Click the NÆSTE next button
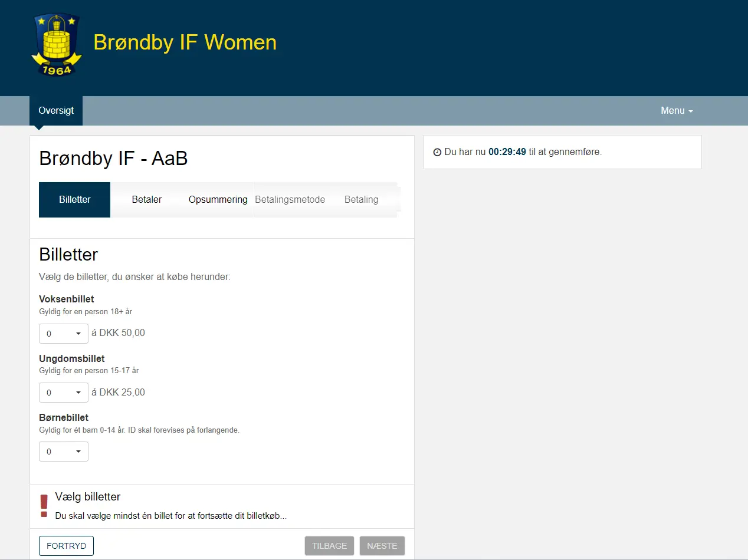 pyautogui.click(x=382, y=546)
